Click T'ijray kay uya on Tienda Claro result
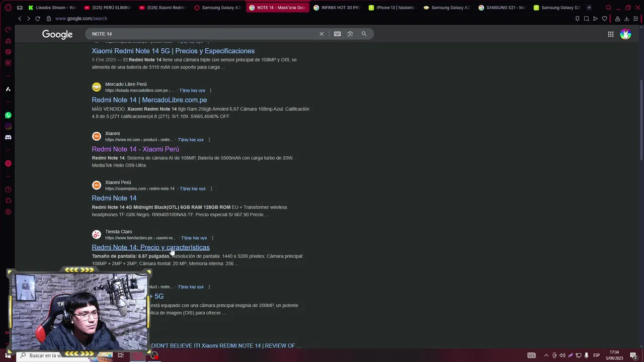The height and width of the screenshot is (362, 644). [194, 238]
